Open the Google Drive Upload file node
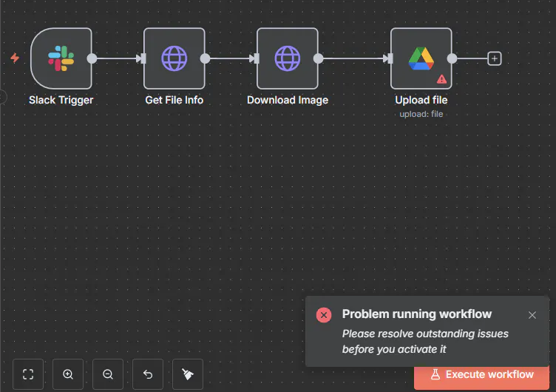This screenshot has height=392, width=556. click(421, 58)
